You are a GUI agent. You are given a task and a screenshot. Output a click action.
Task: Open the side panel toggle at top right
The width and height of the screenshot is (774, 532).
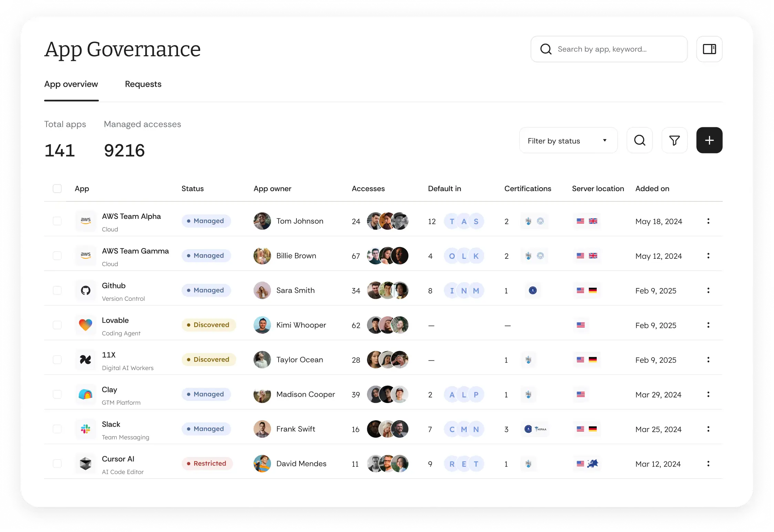click(709, 49)
